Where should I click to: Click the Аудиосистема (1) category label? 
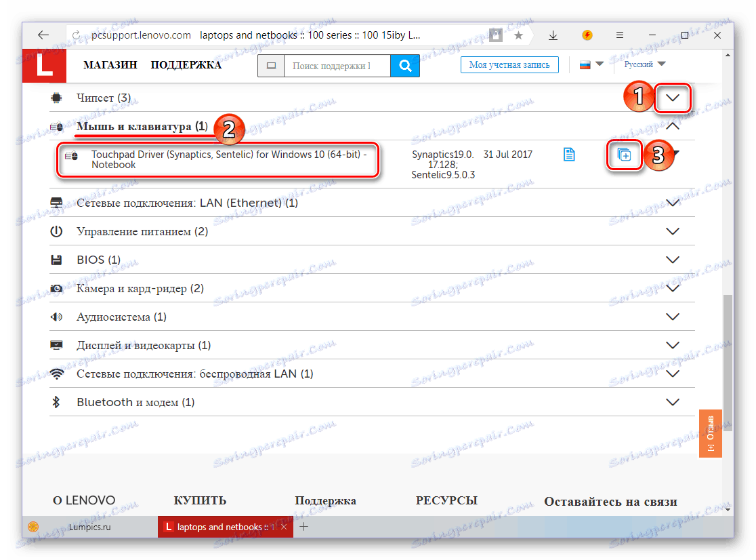(x=121, y=317)
